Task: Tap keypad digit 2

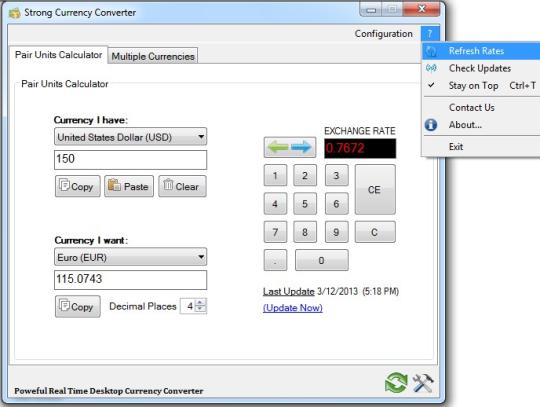Action: [x=305, y=176]
